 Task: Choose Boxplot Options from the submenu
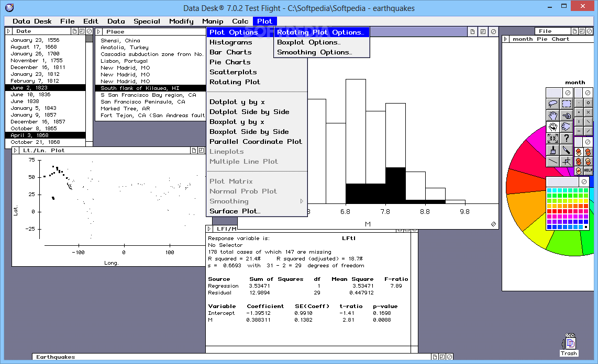(x=322, y=42)
